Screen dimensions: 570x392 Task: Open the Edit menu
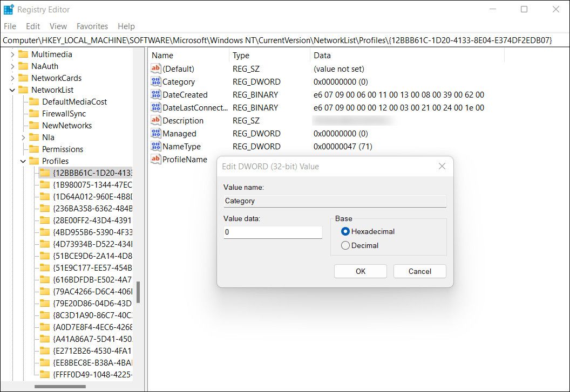pyautogui.click(x=33, y=26)
